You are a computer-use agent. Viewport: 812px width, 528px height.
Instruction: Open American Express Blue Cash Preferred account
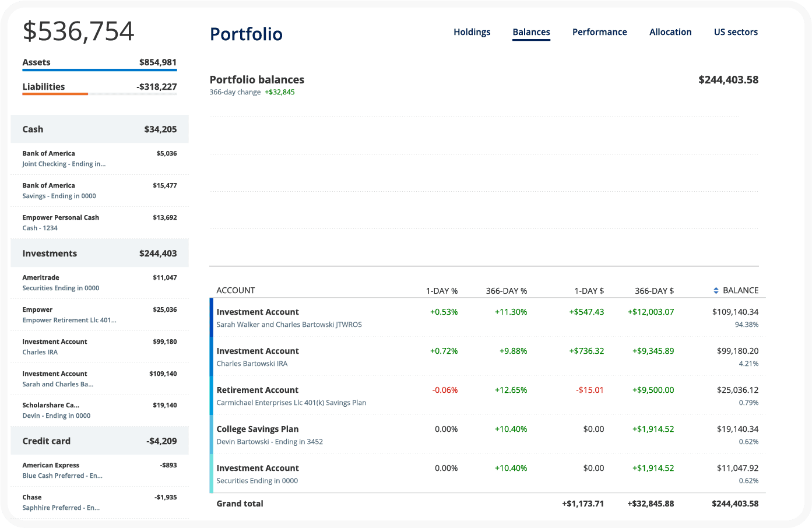pyautogui.click(x=100, y=470)
